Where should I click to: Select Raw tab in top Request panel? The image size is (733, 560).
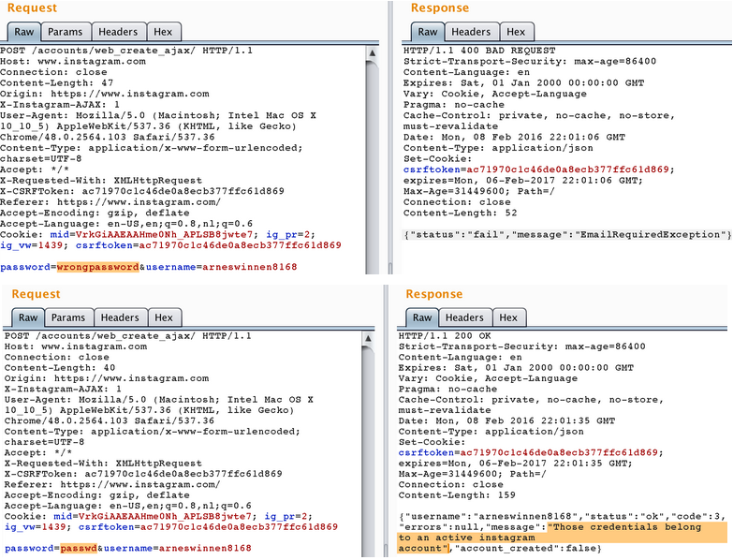pyautogui.click(x=23, y=32)
